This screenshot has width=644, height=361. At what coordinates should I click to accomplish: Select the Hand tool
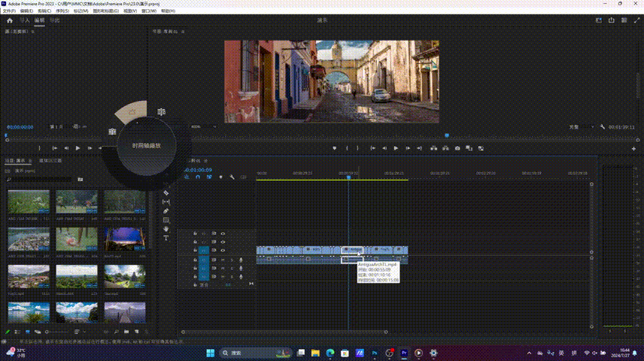tap(166, 229)
